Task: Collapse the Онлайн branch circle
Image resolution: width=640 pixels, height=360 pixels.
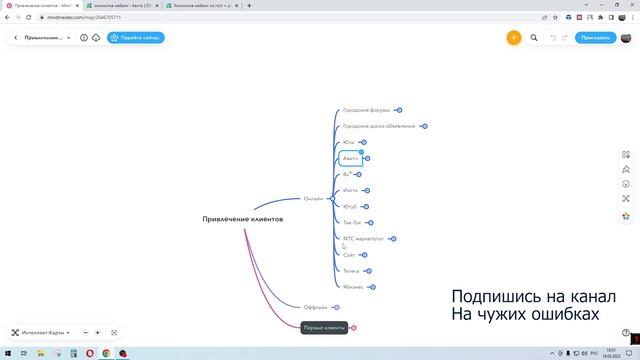Action: (332, 199)
